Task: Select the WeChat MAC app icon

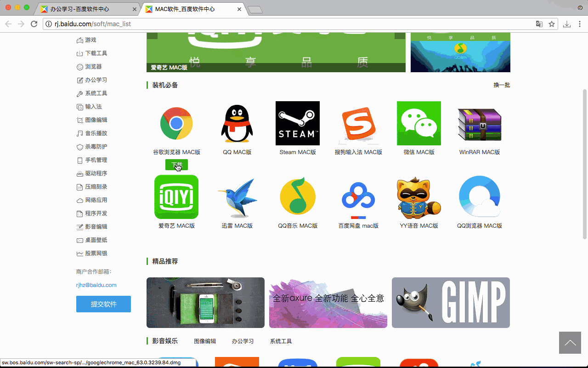Action: (419, 123)
